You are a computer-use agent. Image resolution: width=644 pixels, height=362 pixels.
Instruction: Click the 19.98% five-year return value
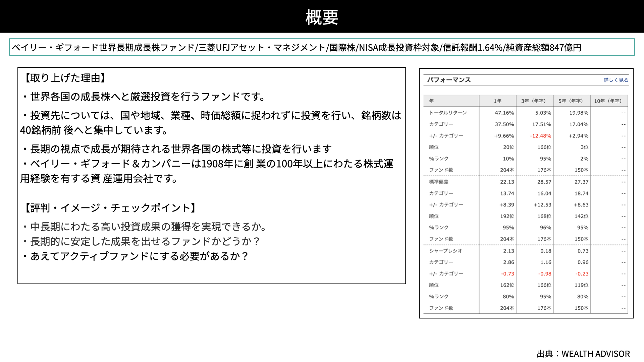tap(579, 113)
